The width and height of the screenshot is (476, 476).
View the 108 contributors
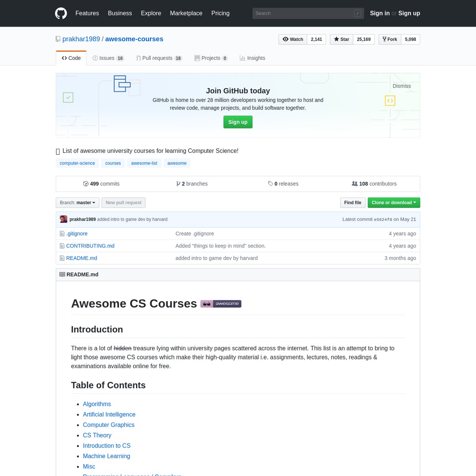374,184
